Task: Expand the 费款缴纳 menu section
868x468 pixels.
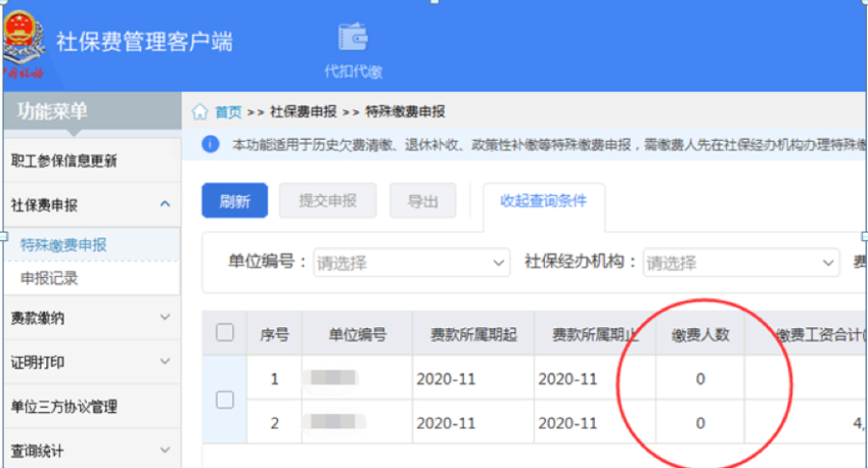Action: 165,317
